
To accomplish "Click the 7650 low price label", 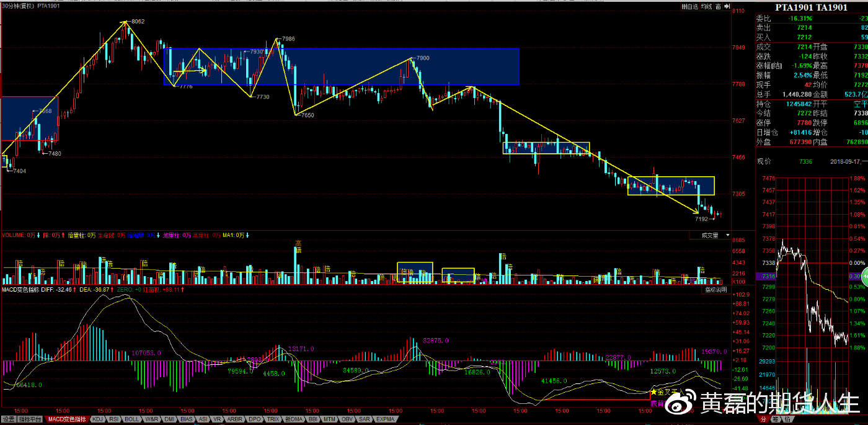I will pos(308,115).
